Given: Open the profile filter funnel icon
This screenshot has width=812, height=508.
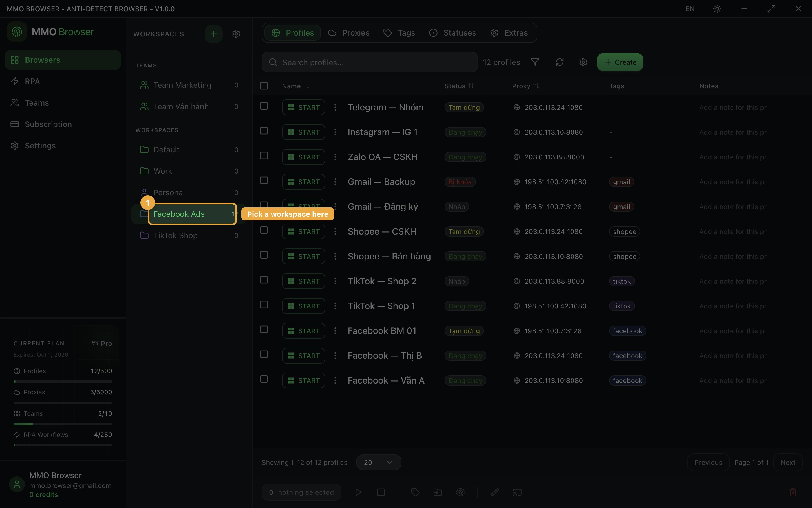Looking at the screenshot, I should (535, 62).
